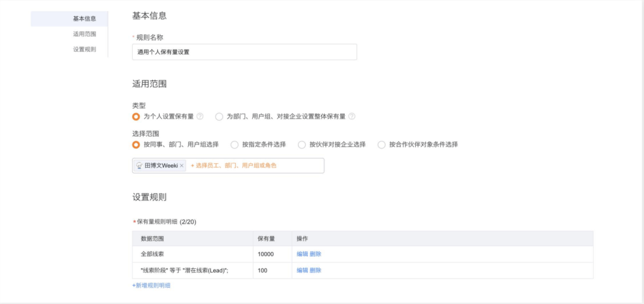
Task: Jump to 设置规则 in the side navigation
Action: [84, 49]
